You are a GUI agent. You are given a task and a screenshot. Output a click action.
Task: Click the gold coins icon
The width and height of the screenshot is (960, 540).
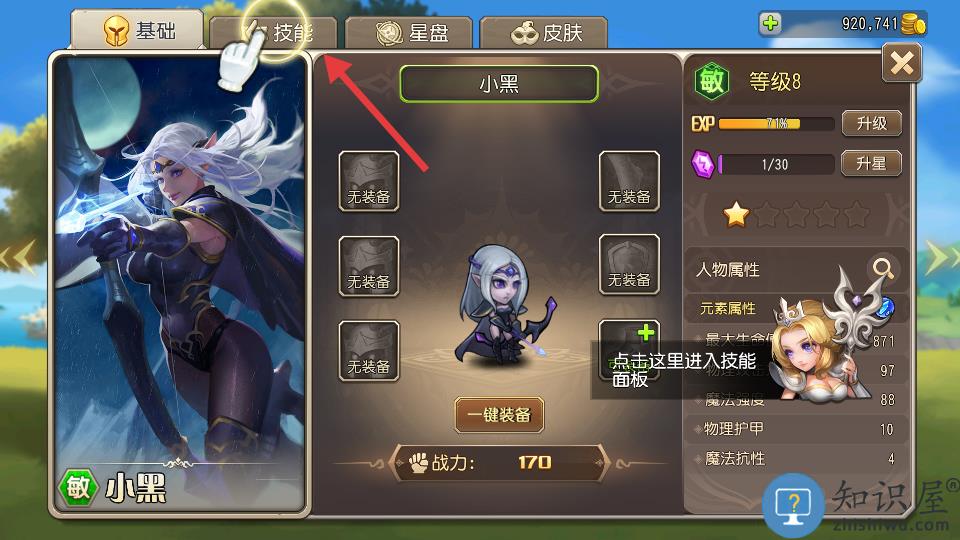[913, 24]
